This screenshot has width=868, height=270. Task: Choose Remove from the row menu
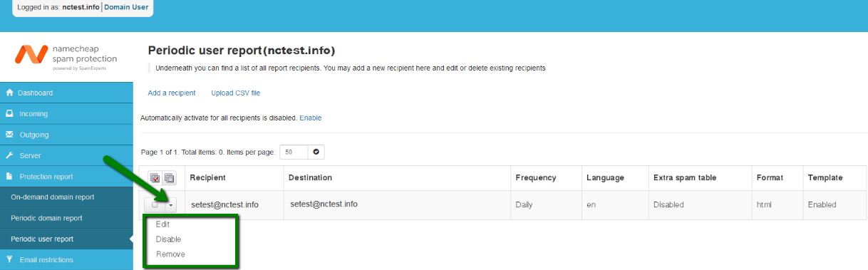[170, 254]
